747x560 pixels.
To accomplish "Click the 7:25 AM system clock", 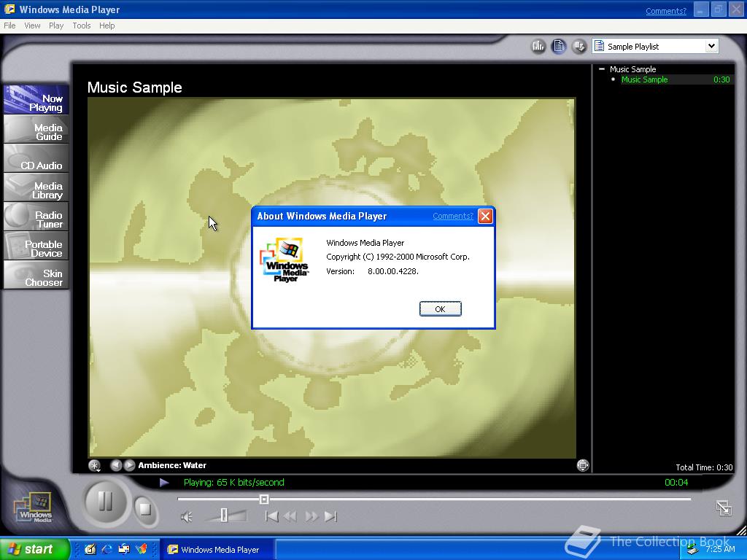I will pos(720,549).
